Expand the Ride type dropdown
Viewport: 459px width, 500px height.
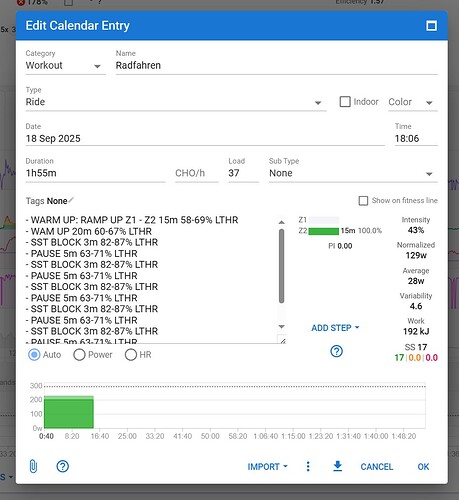(x=176, y=102)
